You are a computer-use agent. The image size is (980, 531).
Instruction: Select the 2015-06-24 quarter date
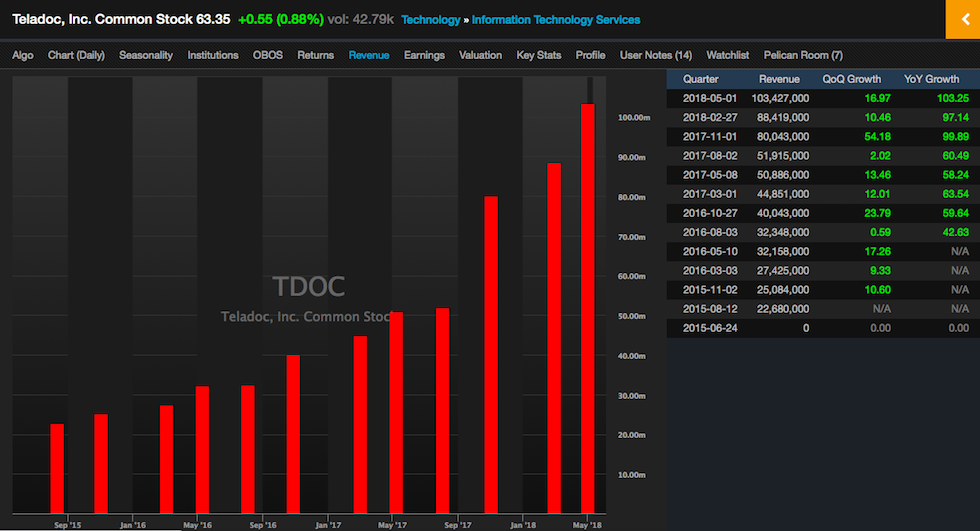(710, 328)
